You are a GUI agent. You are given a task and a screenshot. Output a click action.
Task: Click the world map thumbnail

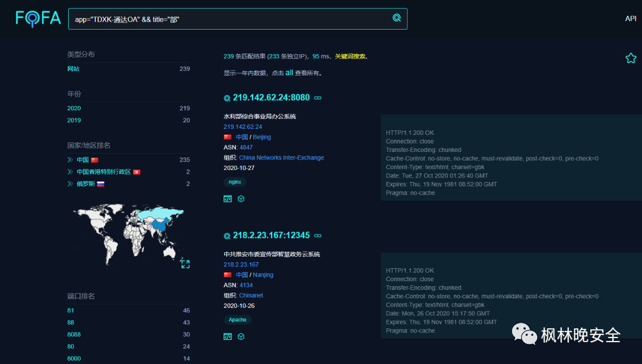click(128, 234)
